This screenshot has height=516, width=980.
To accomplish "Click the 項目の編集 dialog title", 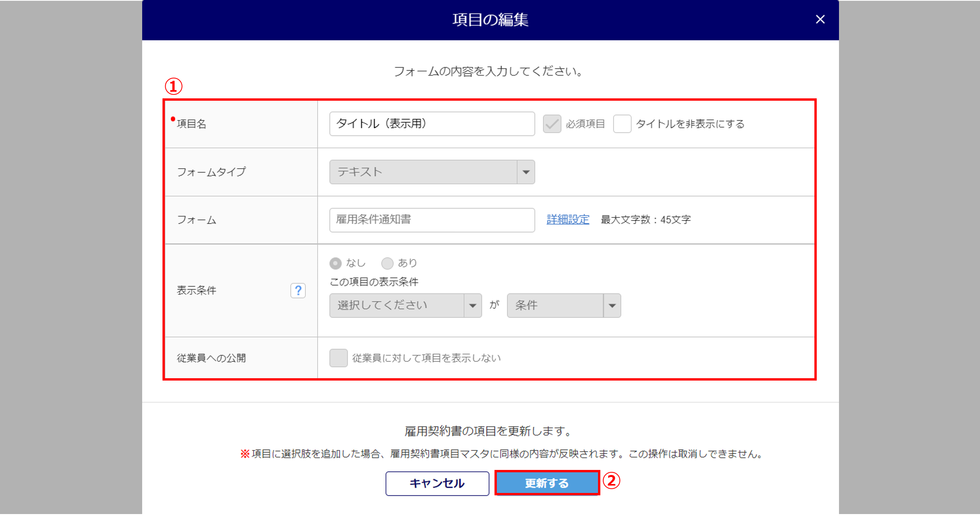I will [x=490, y=20].
